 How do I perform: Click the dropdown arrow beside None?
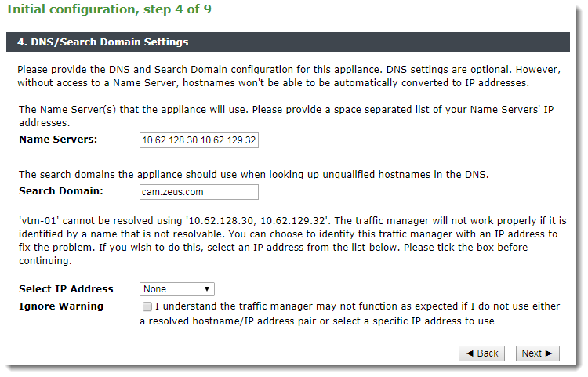(x=207, y=289)
